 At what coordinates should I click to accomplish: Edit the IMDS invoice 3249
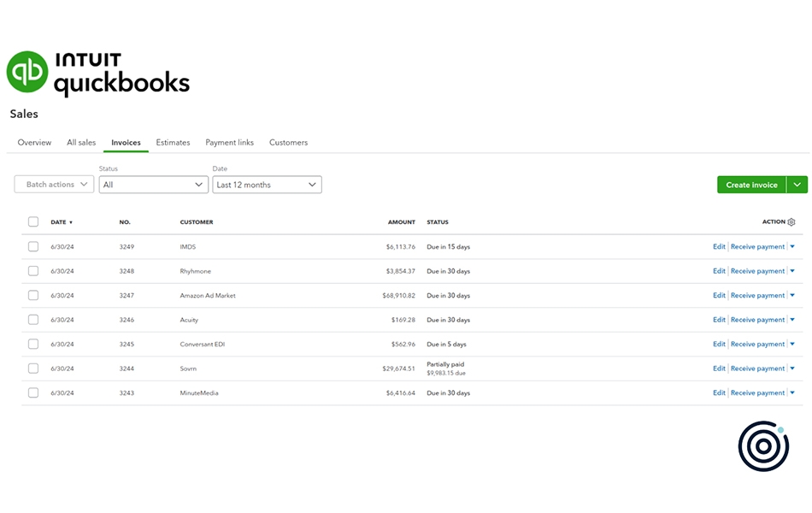click(719, 246)
